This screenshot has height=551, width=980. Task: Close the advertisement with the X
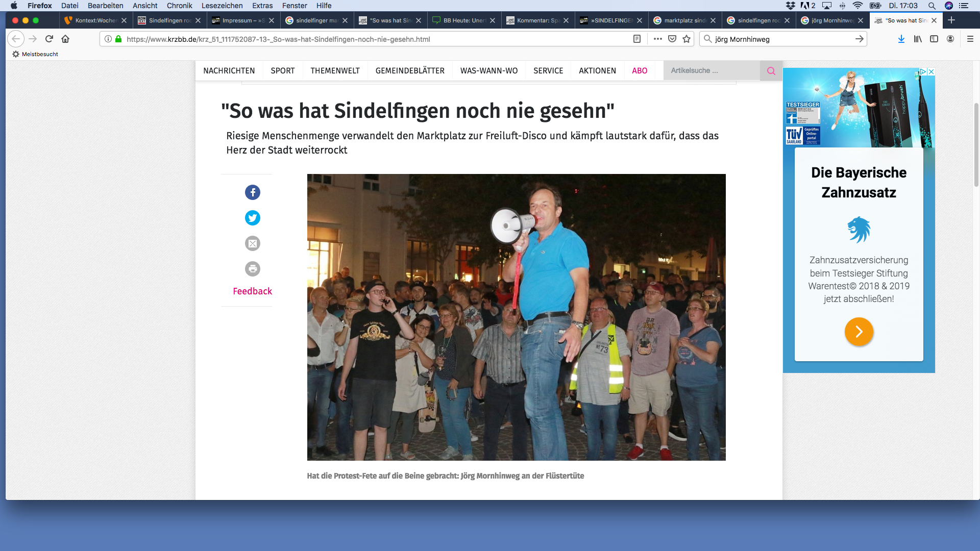pos(931,71)
